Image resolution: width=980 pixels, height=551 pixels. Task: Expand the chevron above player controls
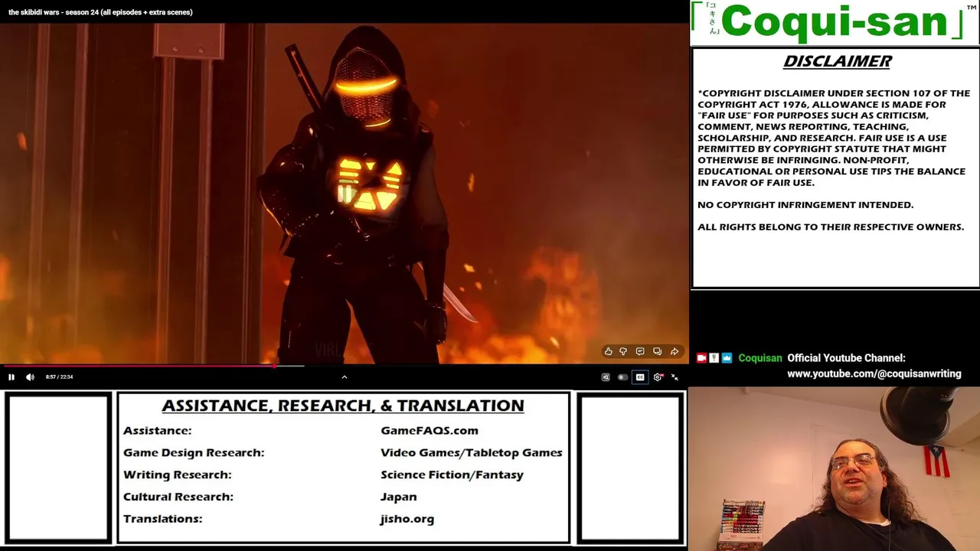click(x=345, y=377)
